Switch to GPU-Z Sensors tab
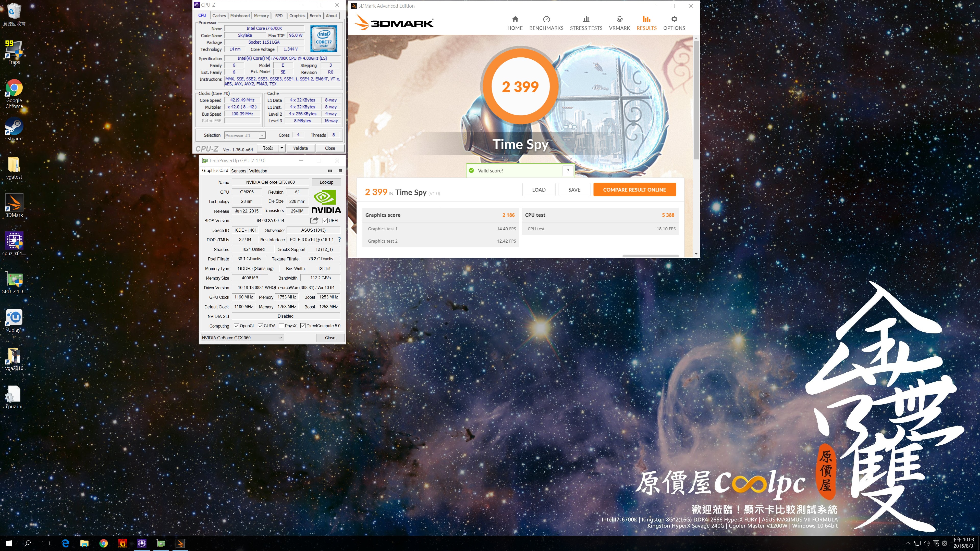The height and width of the screenshot is (551, 980). [x=239, y=171]
